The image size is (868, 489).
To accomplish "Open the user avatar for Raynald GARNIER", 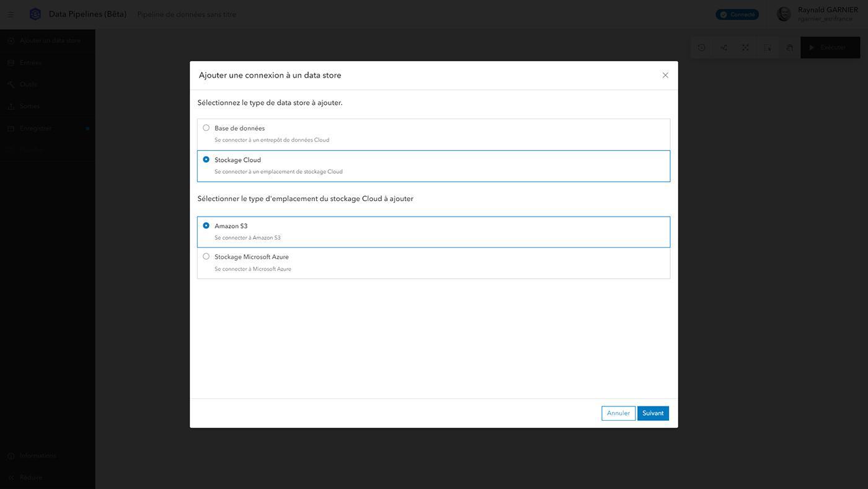I will point(784,14).
